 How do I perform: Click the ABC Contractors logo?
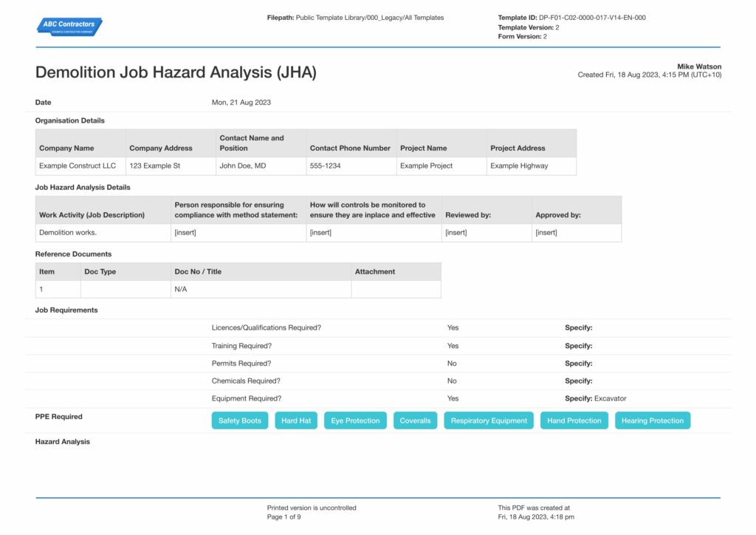69,27
